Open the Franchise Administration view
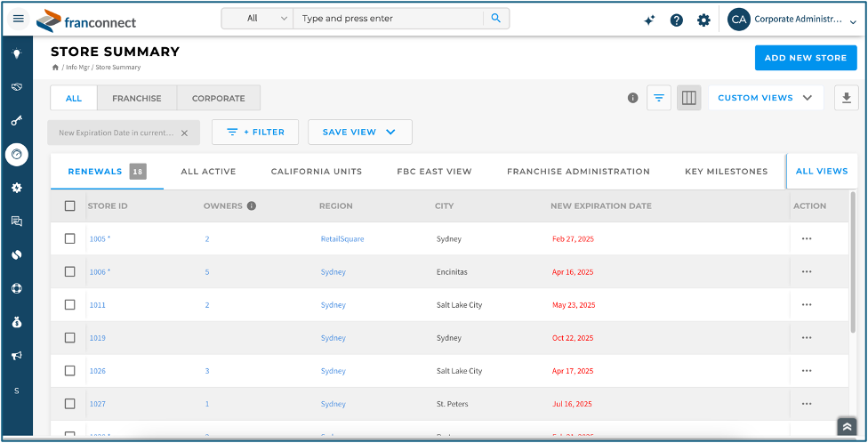This screenshot has width=868, height=443. pos(578,172)
